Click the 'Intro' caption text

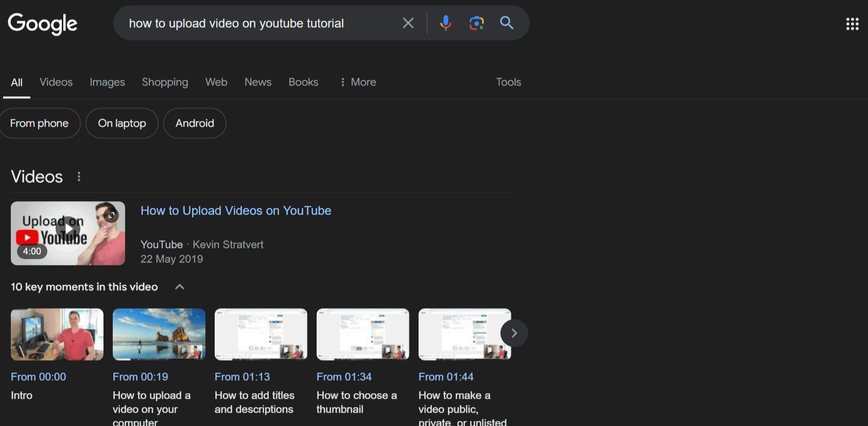(22, 396)
